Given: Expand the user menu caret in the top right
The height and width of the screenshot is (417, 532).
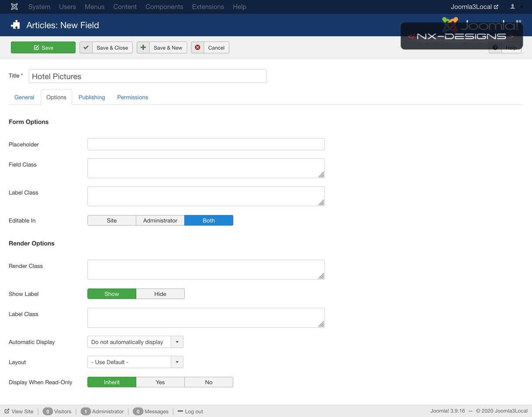Looking at the screenshot, I should (x=522, y=7).
